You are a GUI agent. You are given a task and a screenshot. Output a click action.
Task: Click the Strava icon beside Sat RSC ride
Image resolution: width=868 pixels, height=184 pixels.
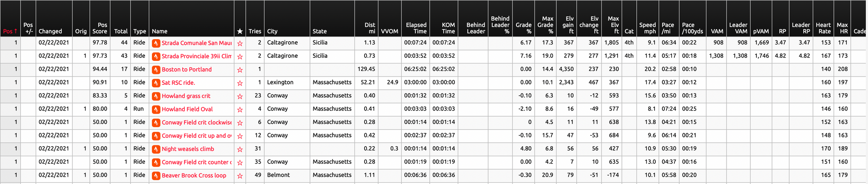click(x=156, y=83)
